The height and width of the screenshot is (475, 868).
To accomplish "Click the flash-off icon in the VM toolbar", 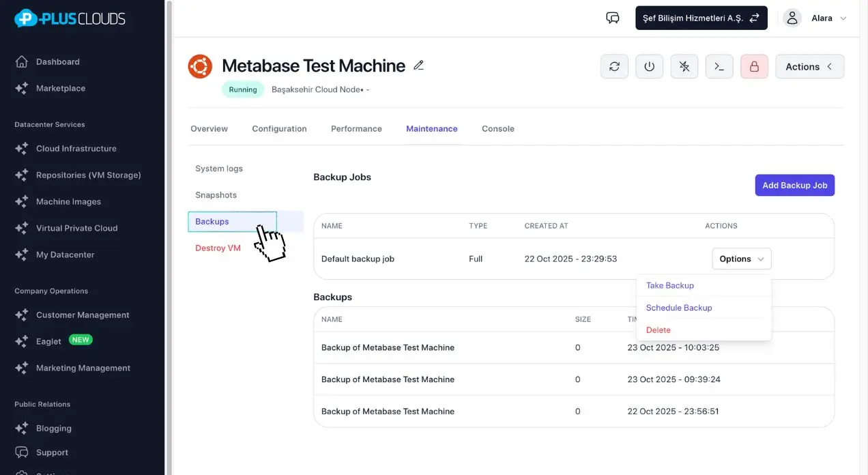I will click(684, 66).
